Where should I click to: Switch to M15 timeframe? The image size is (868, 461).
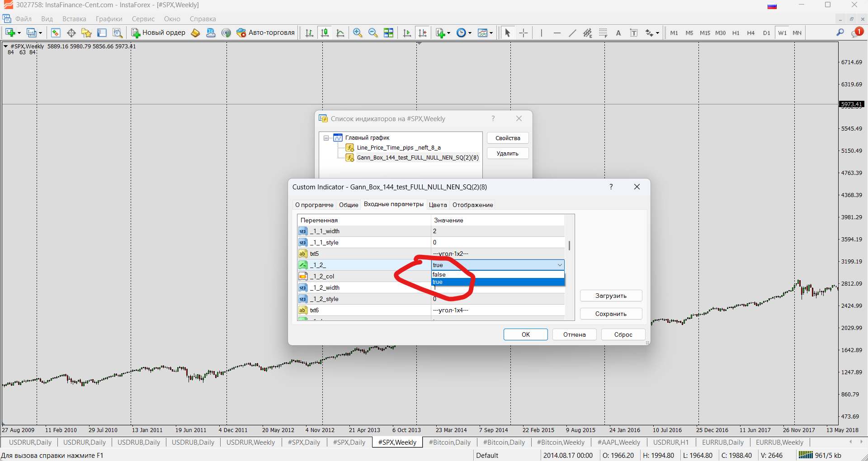705,33
